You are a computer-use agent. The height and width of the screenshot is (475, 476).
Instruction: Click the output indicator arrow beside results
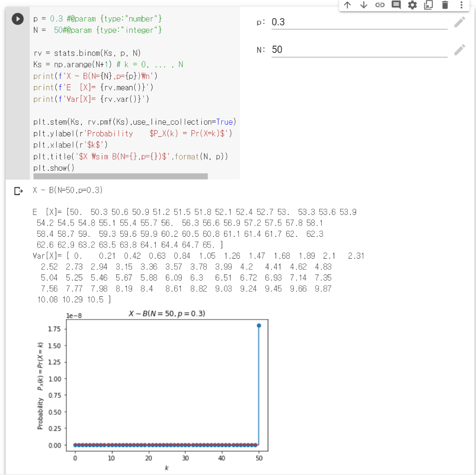pyautogui.click(x=17, y=190)
